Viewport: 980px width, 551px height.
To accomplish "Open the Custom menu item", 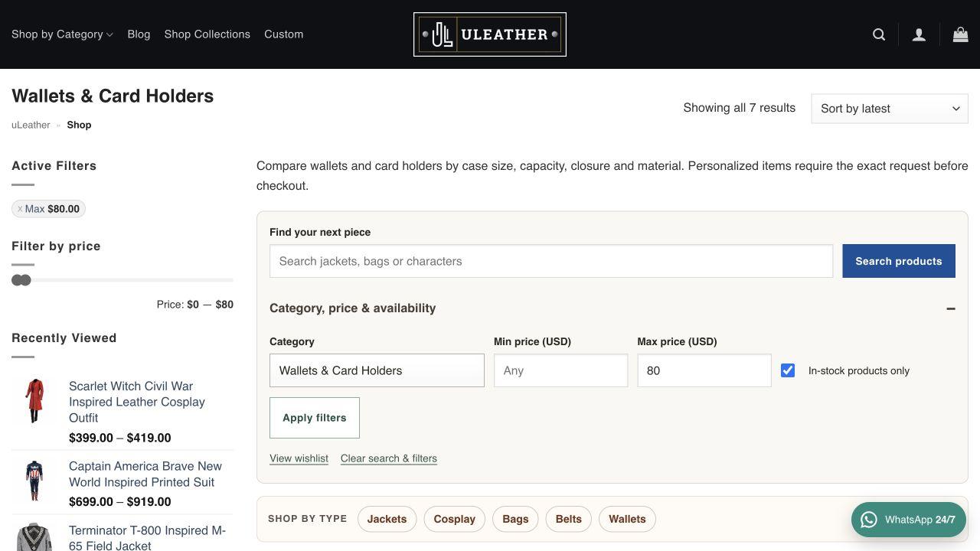I will tap(283, 34).
